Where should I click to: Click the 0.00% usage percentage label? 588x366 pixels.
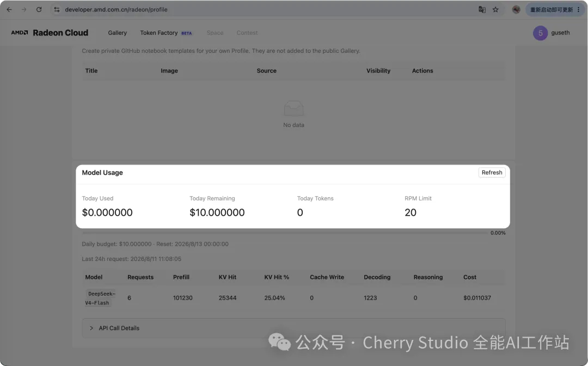[498, 233]
